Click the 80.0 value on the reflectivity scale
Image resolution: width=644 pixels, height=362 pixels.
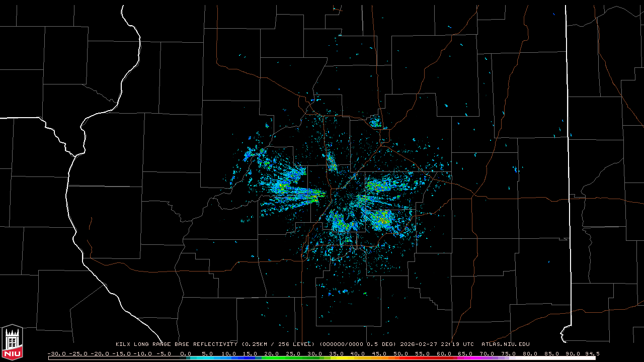[x=530, y=353]
